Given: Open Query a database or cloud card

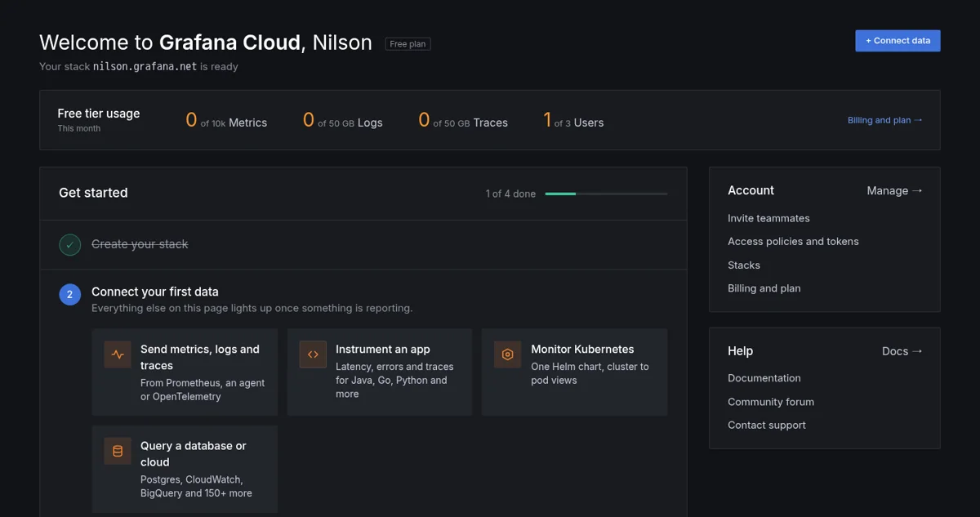Looking at the screenshot, I should point(185,469).
